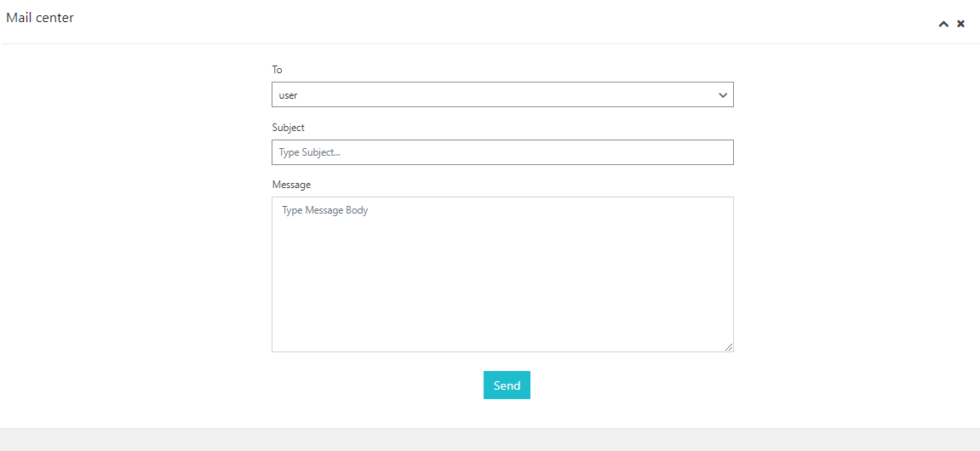Click the 'Type Subject...' placeholder text
Screen dimensions: 980x451
click(x=310, y=152)
